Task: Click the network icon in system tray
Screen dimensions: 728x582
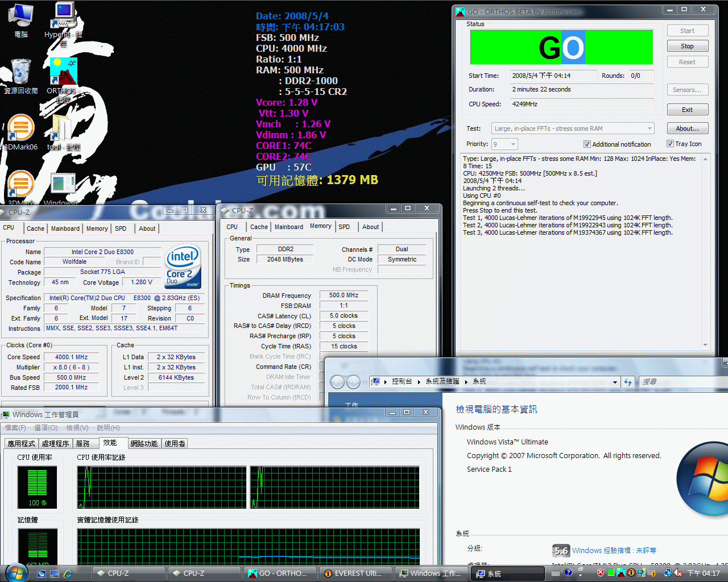Action: [x=667, y=573]
